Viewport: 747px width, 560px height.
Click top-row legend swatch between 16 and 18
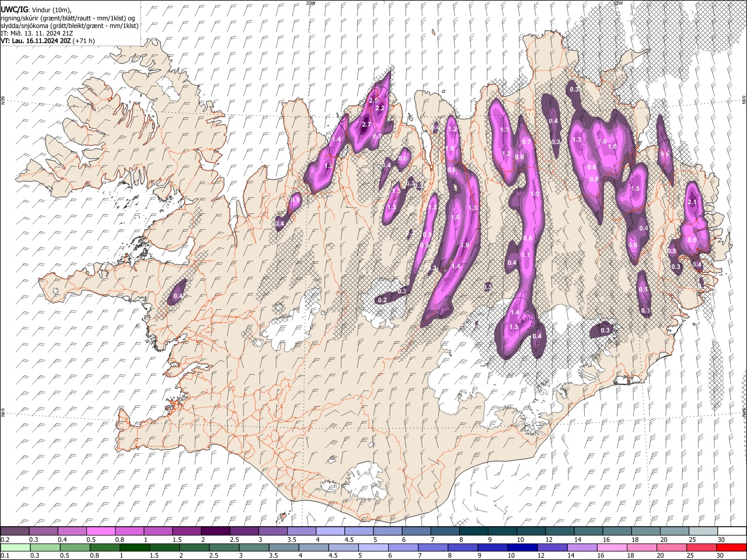pos(617,531)
